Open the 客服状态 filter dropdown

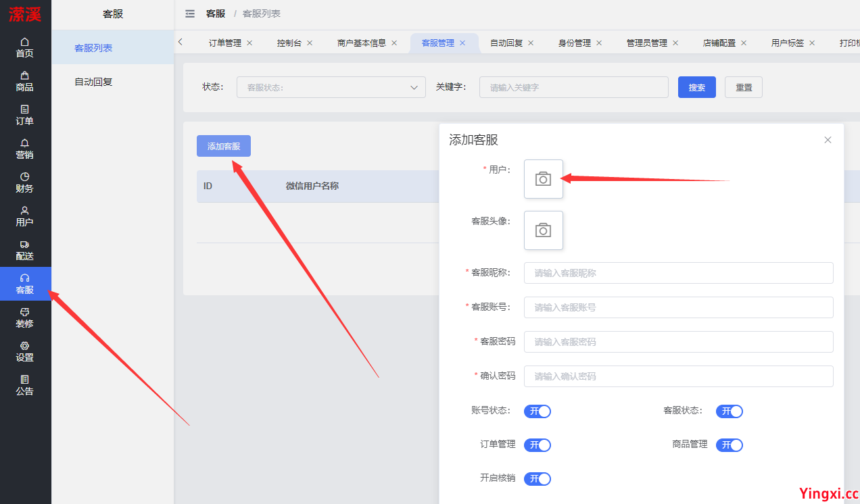[x=331, y=86]
